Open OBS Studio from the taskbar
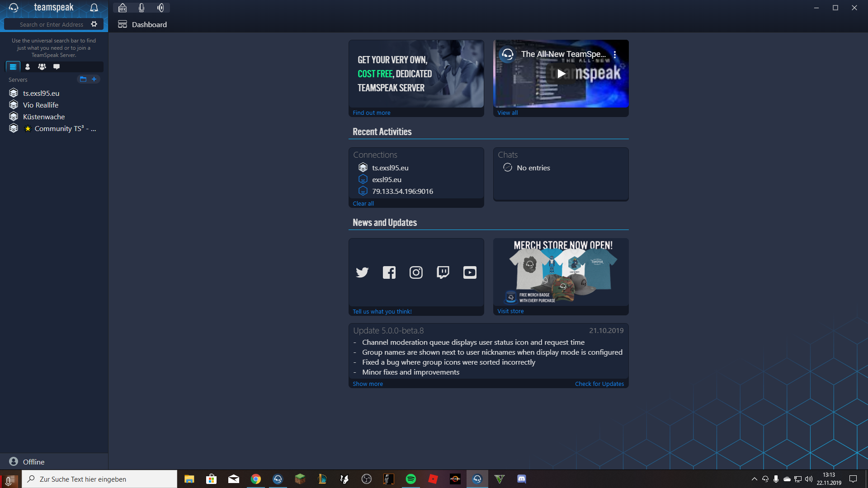The image size is (868, 488). (367, 479)
